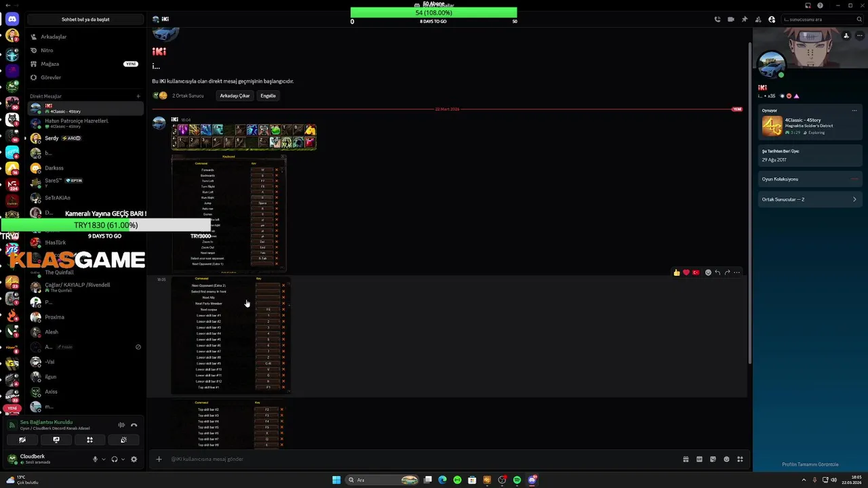Add friends to this DM
This screenshot has width=868, height=488.
758,20
